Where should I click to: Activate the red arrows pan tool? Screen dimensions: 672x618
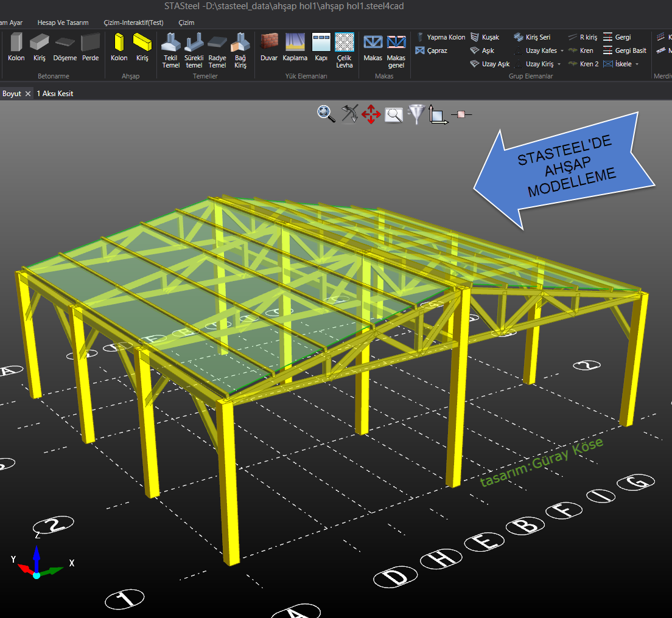371,114
